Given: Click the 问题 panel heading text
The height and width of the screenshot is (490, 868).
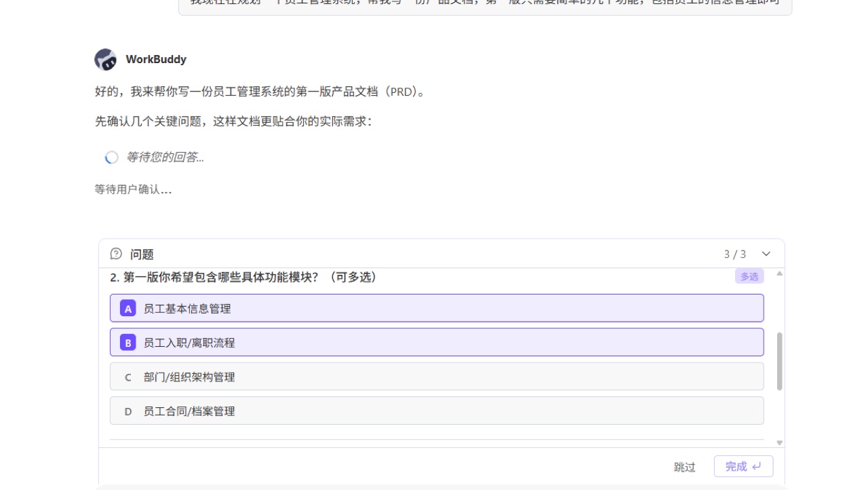Looking at the screenshot, I should coord(142,255).
